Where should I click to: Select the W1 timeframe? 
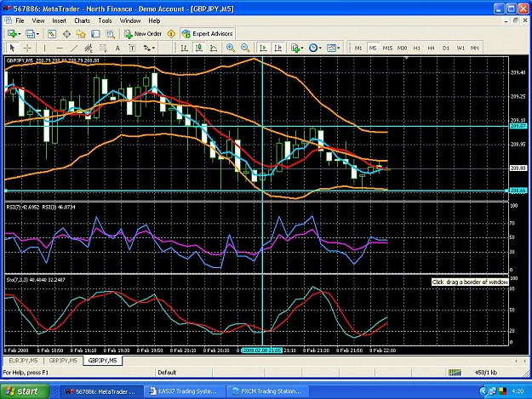tap(460, 48)
